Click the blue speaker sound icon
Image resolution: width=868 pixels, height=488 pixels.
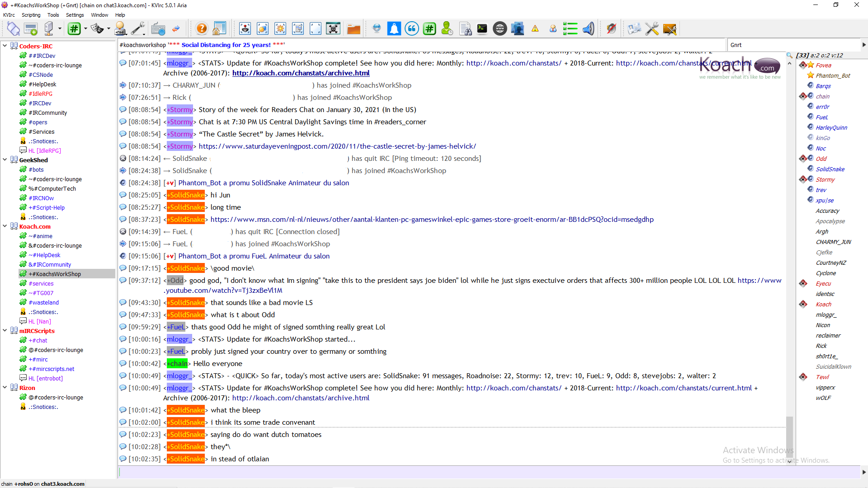click(x=588, y=29)
